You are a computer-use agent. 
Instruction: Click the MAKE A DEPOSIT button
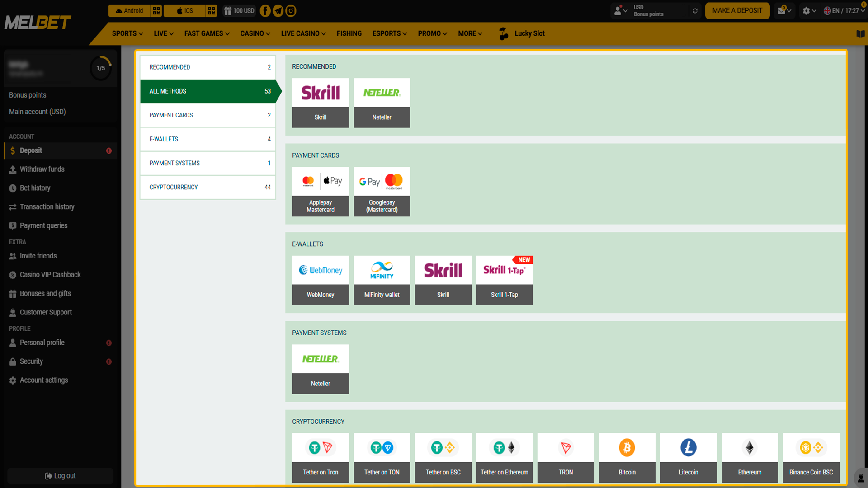pyautogui.click(x=737, y=10)
